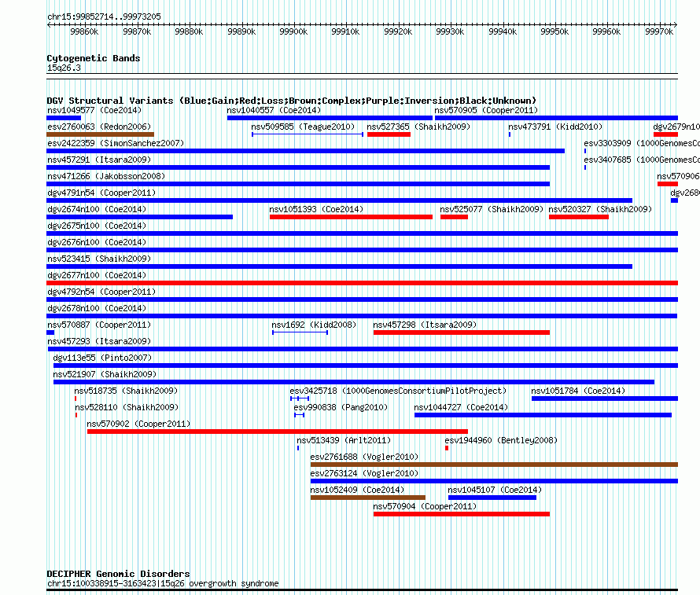Open nsv1044727 (Coe2014) label
Viewport: 700px width, 595px height.
(461, 407)
